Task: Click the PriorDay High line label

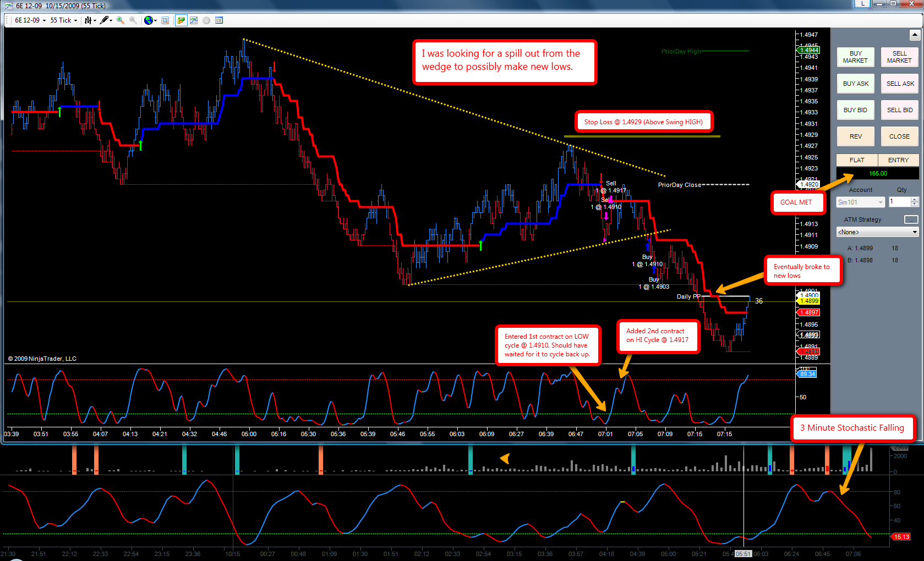Action: tap(681, 51)
